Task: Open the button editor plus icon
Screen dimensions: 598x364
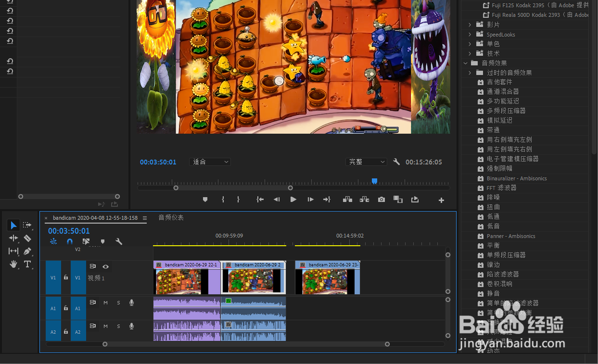Action: click(x=441, y=200)
